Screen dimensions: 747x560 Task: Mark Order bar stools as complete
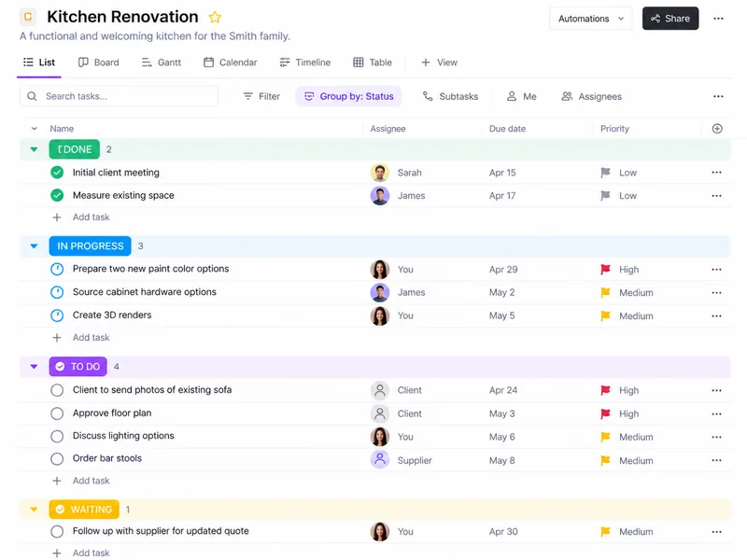(x=57, y=459)
